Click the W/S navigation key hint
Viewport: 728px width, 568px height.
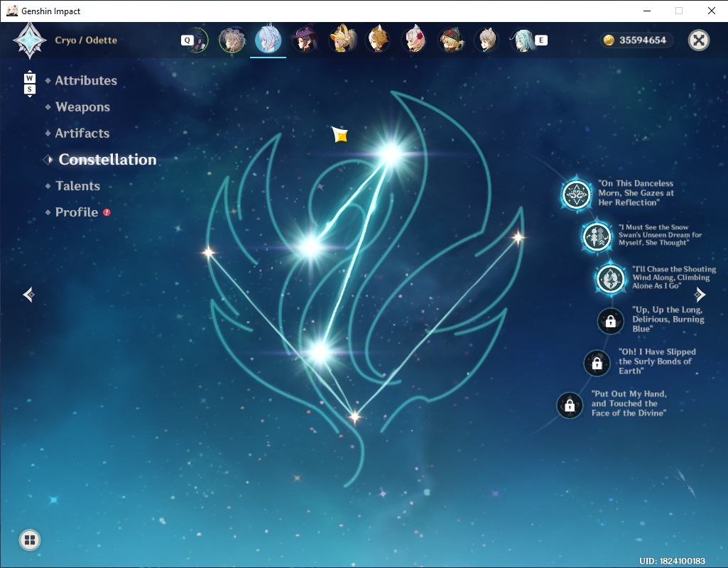[30, 84]
